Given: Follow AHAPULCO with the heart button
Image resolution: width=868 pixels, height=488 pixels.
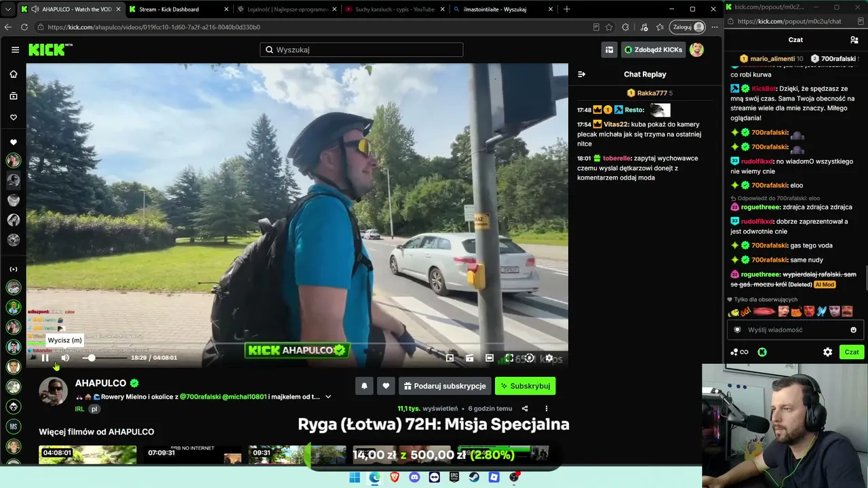Looking at the screenshot, I should coord(386,386).
